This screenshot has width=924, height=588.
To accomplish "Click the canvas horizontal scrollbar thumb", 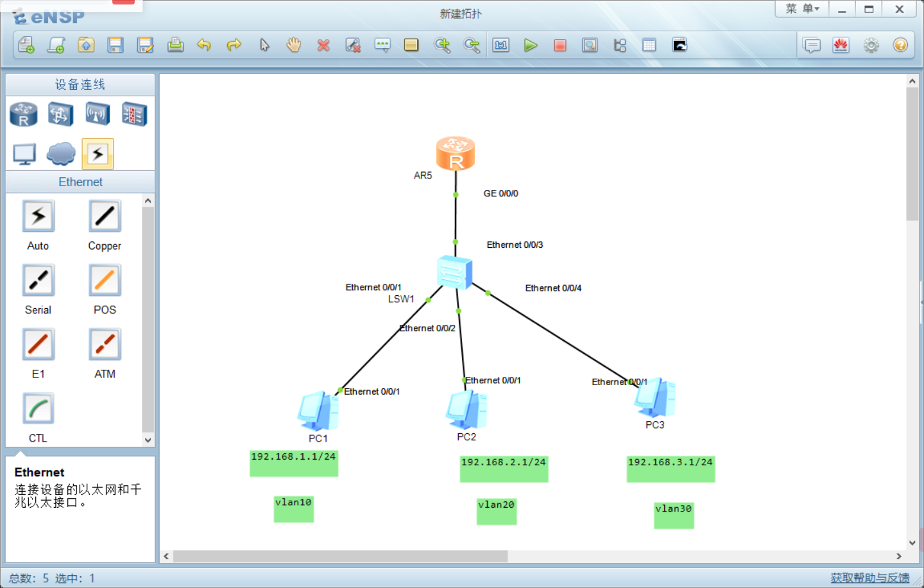I will click(x=340, y=556).
